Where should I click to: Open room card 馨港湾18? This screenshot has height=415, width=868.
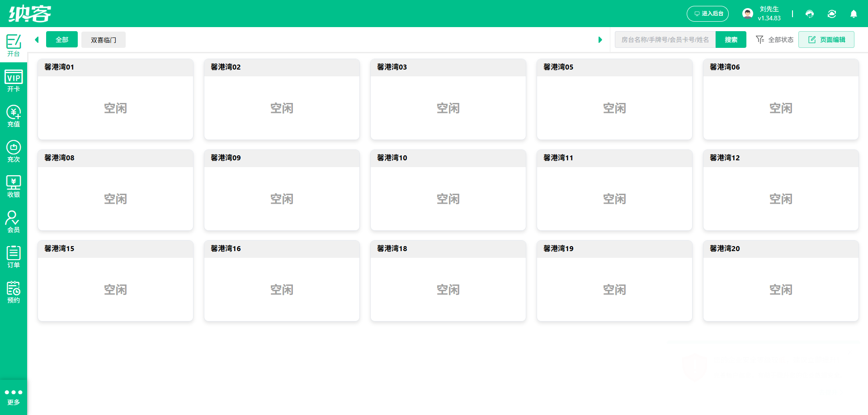tap(448, 281)
